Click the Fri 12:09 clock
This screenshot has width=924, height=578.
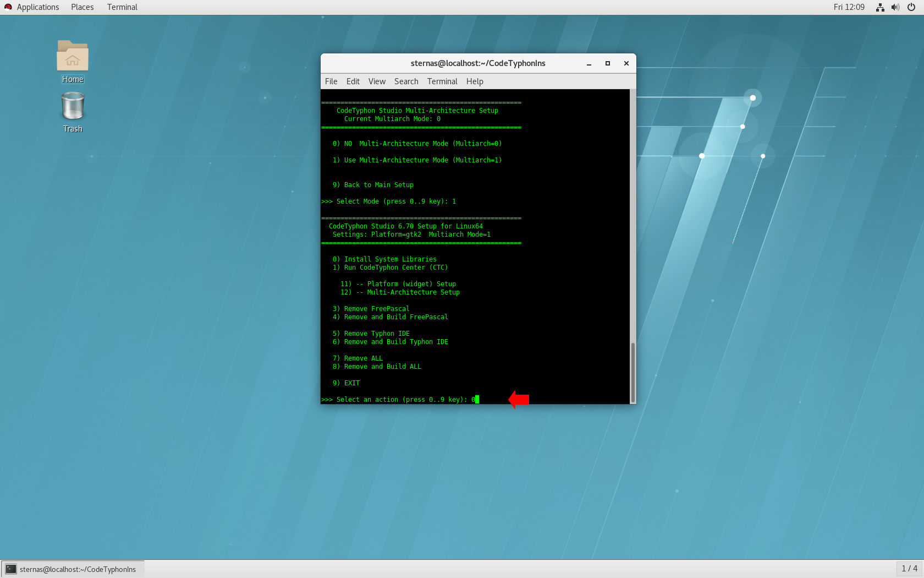(849, 7)
